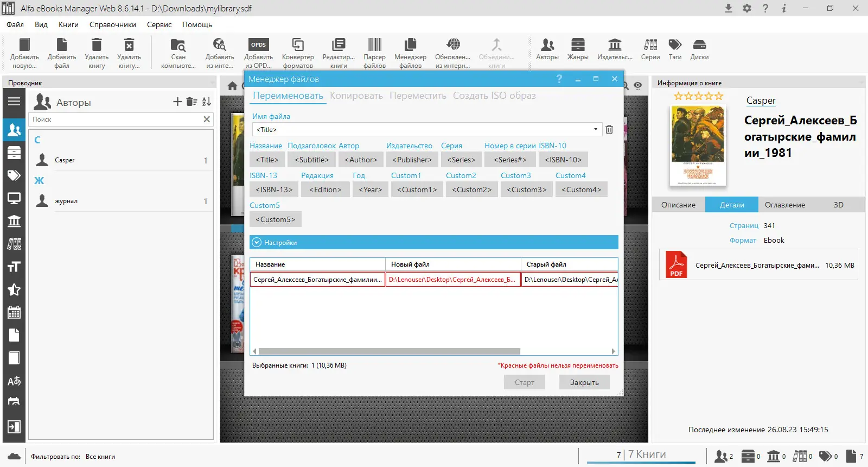Click the help question mark in File Manager dialog
Image resolution: width=868 pixels, height=467 pixels.
559,79
